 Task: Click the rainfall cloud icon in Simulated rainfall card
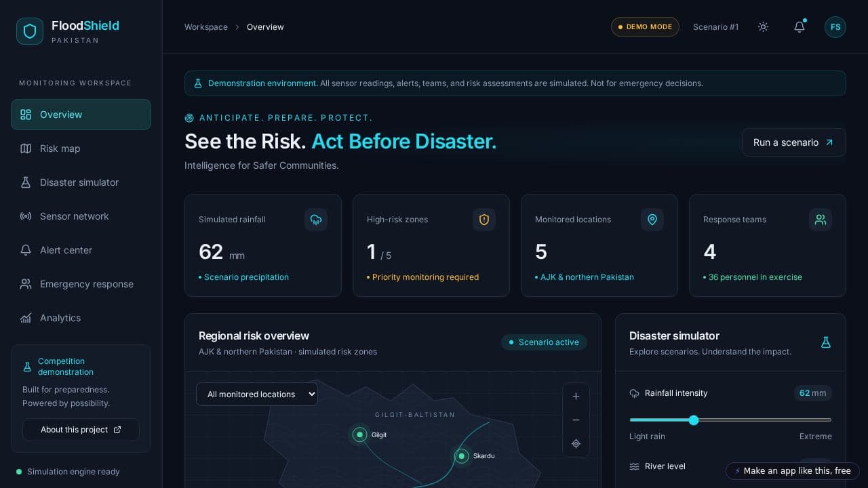pos(316,220)
